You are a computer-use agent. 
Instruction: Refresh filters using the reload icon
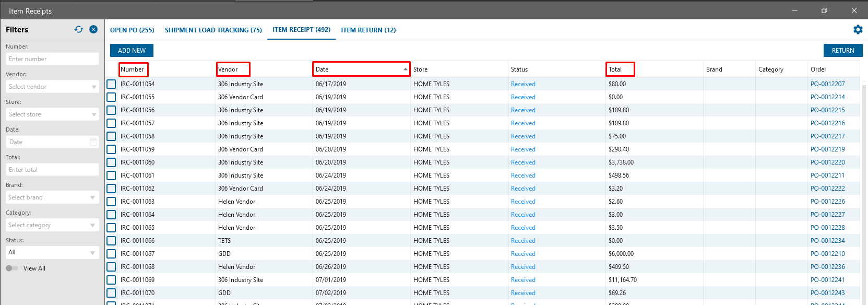click(x=79, y=30)
